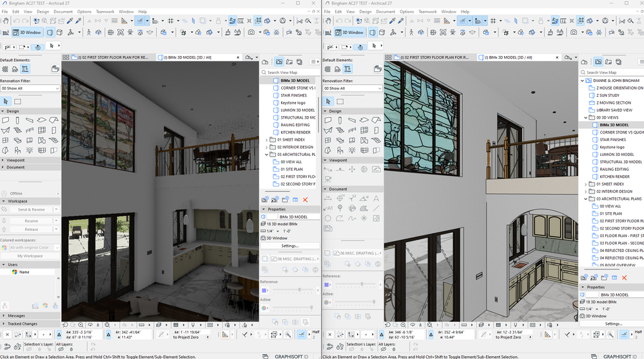Open the Document menu in right window
The width and height of the screenshot is (644, 359).
(385, 12)
